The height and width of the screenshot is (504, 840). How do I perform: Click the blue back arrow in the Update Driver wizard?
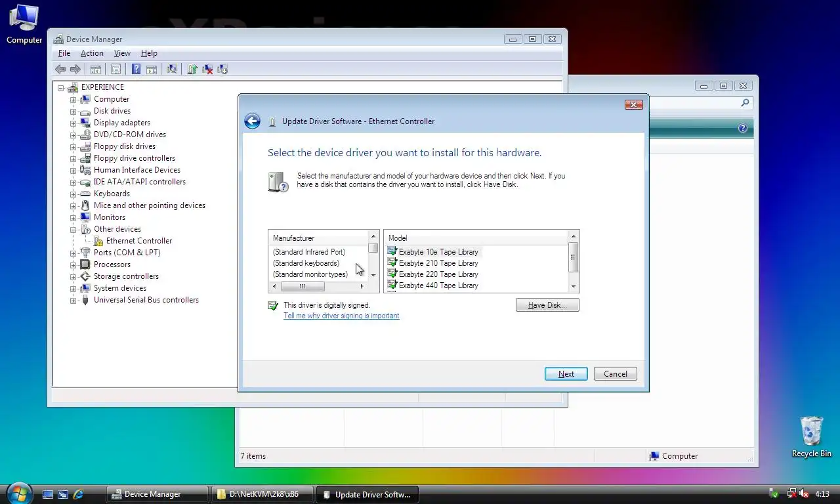(x=252, y=121)
